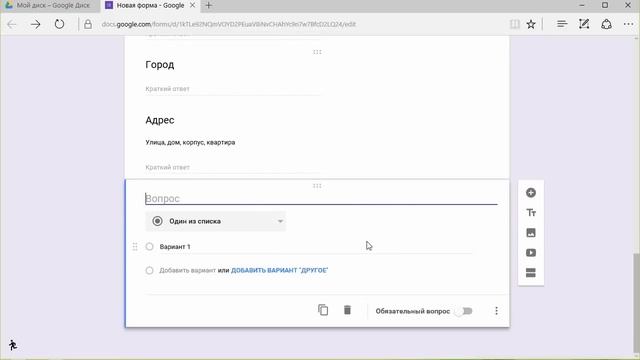Click ДОБАВИТЬ ВАРИАНТ "ДРУГОЕ" link
The width and height of the screenshot is (640, 360).
[x=280, y=270]
